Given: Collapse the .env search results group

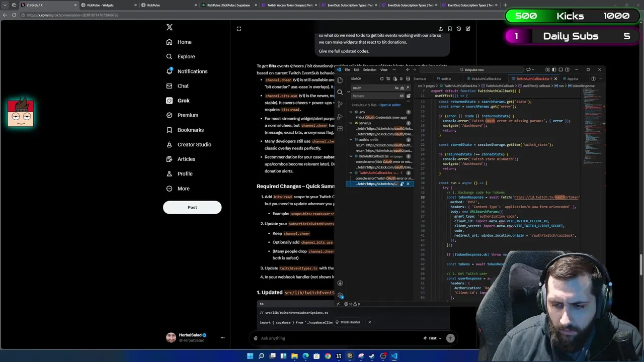Looking at the screenshot, I should (x=351, y=112).
